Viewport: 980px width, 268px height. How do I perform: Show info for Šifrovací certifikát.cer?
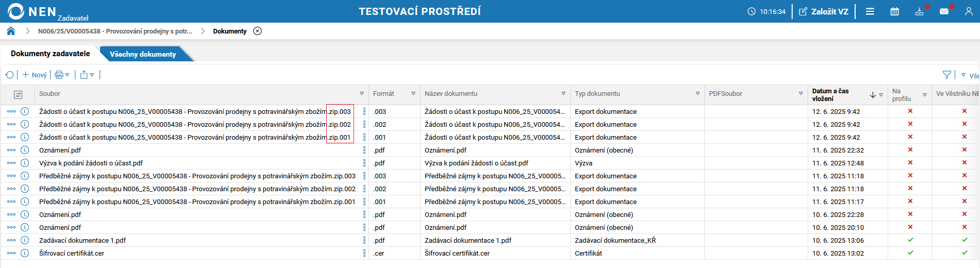coord(25,253)
